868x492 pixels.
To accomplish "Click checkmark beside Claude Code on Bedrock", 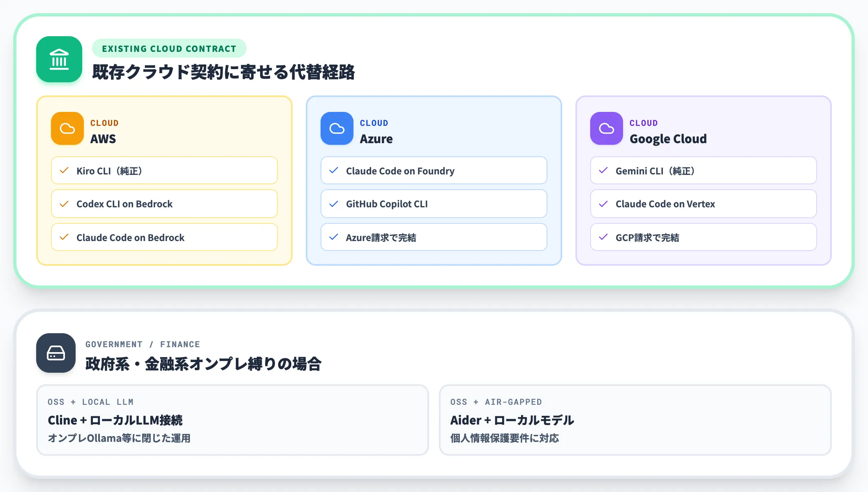I will pyautogui.click(x=64, y=237).
